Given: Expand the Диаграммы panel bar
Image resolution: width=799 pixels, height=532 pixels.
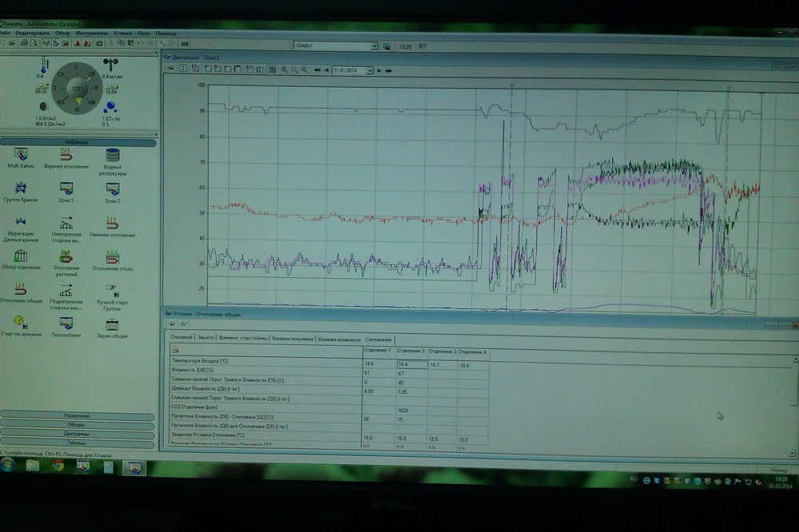Looking at the screenshot, I should [x=77, y=434].
